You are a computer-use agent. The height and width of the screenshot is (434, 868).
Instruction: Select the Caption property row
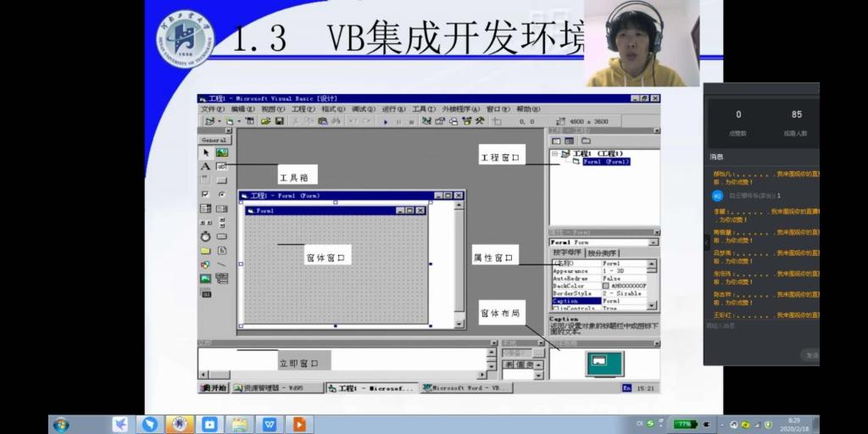[x=598, y=301]
